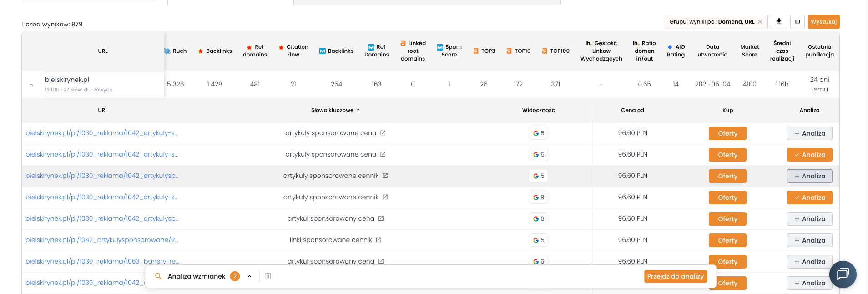Image resolution: width=868 pixels, height=294 pixels.
Task: Uncheck Analiza for the visibility 8 row
Action: click(x=809, y=198)
